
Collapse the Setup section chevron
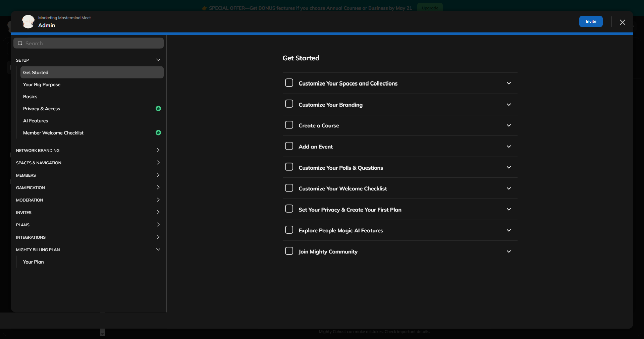point(158,60)
